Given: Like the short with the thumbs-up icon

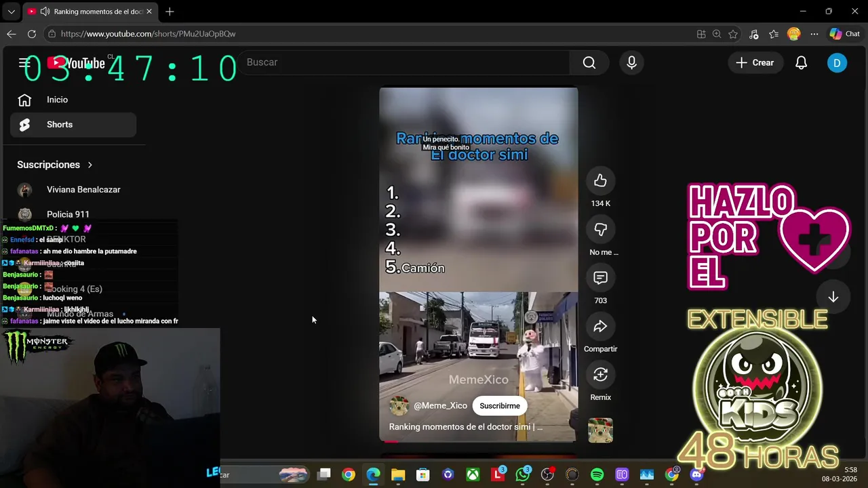Looking at the screenshot, I should pos(600,180).
